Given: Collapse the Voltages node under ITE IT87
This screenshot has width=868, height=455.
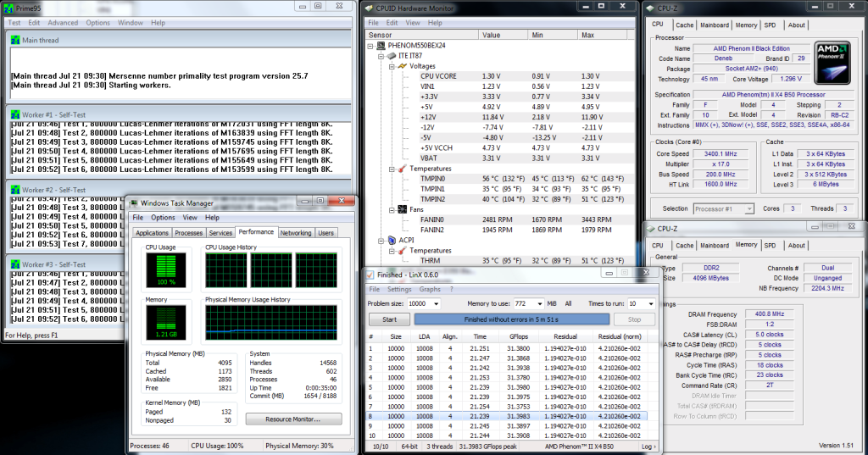Looking at the screenshot, I should [392, 66].
